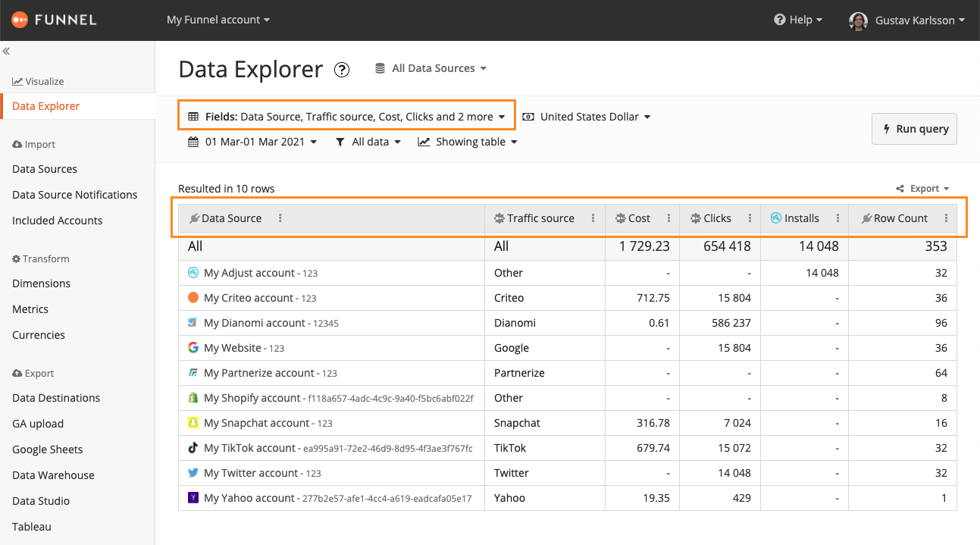Collapse the sidebar with the double chevron
This screenshot has width=980, height=545.
(x=6, y=52)
